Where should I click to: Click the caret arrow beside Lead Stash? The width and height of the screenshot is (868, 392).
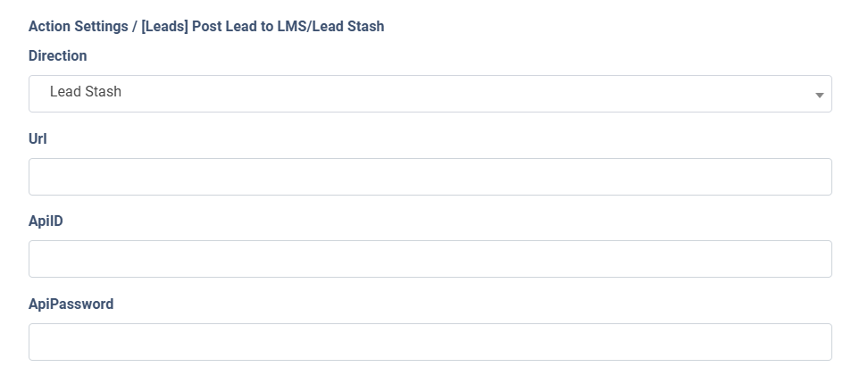[819, 95]
